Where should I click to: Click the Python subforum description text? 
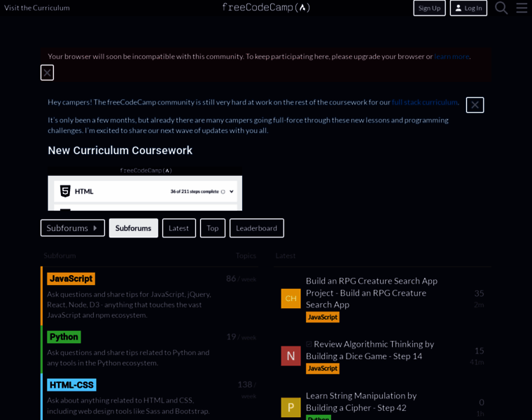click(128, 358)
